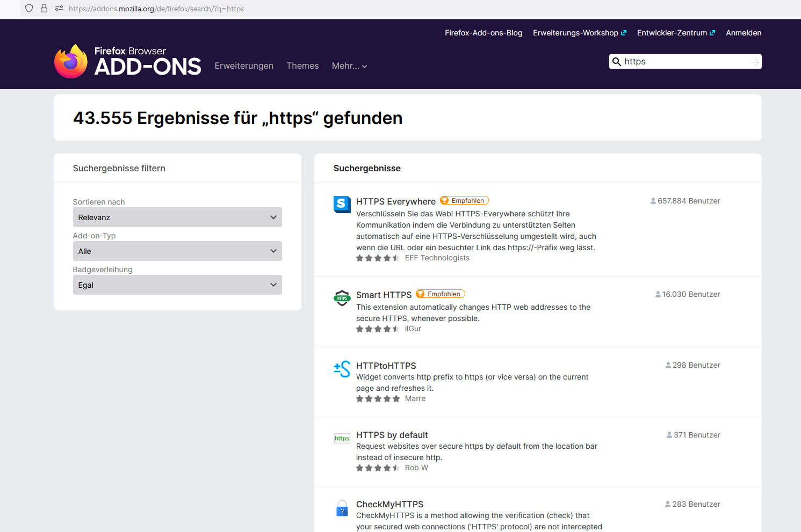Screen dimensions: 801x532
Task: Click the padlock icon in the address bar
Action: point(44,9)
